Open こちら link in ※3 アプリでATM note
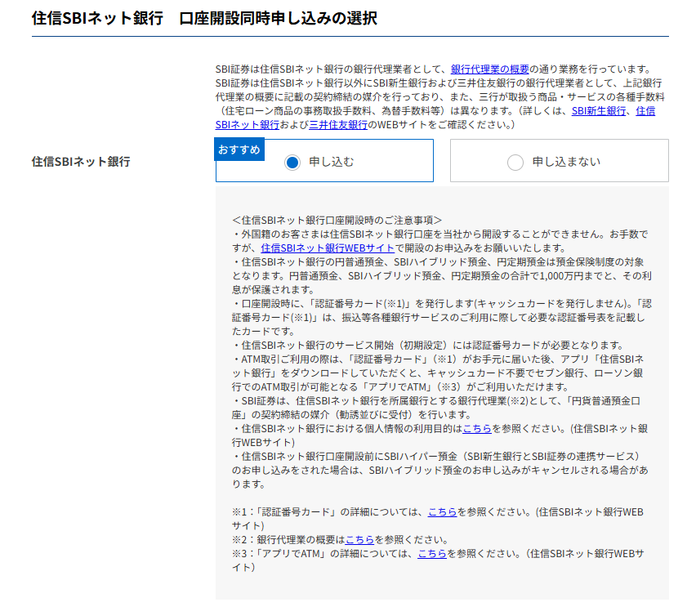Viewport: 687px width, 616px height. [431, 553]
